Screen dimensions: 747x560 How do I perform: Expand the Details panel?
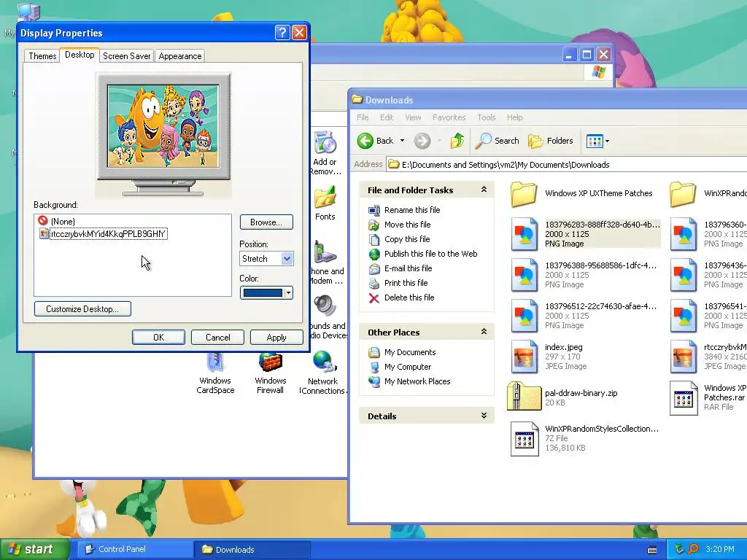484,416
